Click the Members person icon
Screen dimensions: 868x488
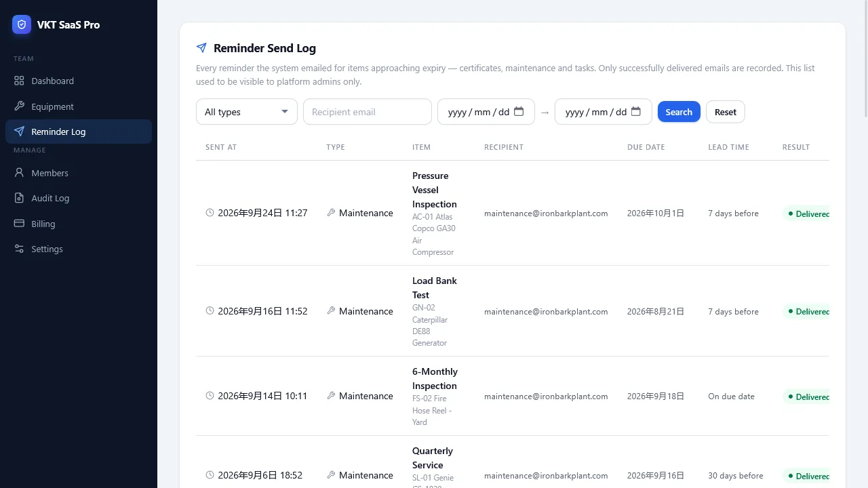pyautogui.click(x=19, y=173)
